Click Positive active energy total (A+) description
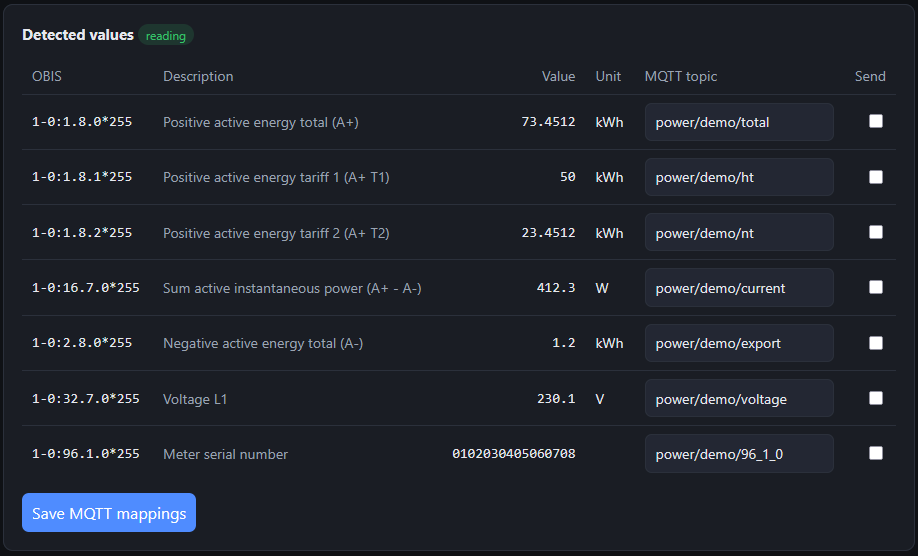Screen dimensions: 918x556 261,122
